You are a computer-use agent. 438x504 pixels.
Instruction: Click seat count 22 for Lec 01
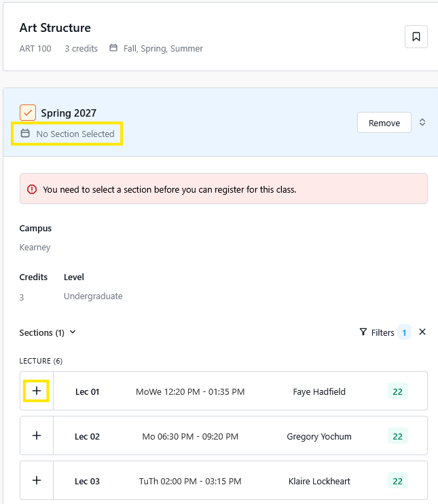[x=398, y=391]
